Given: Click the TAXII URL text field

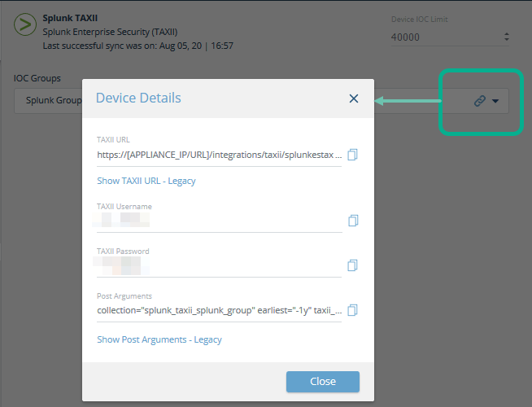Looking at the screenshot, I should pyautogui.click(x=219, y=155).
